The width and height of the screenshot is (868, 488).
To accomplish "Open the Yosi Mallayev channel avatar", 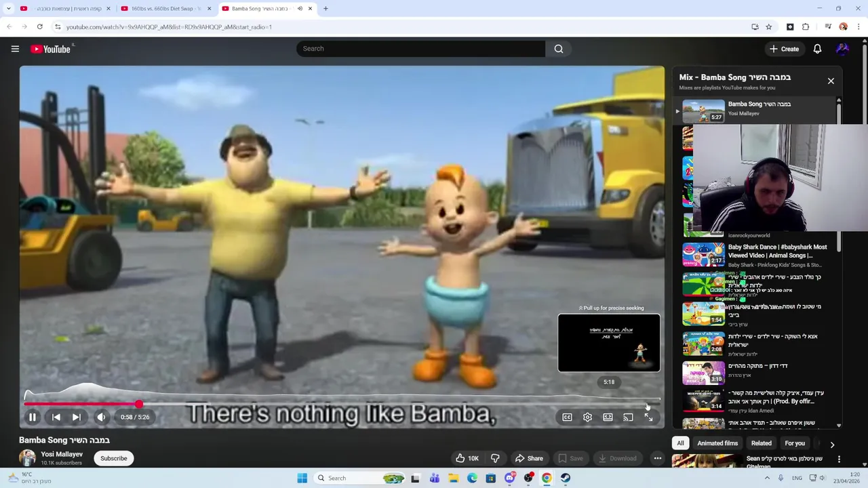I will pyautogui.click(x=27, y=458).
